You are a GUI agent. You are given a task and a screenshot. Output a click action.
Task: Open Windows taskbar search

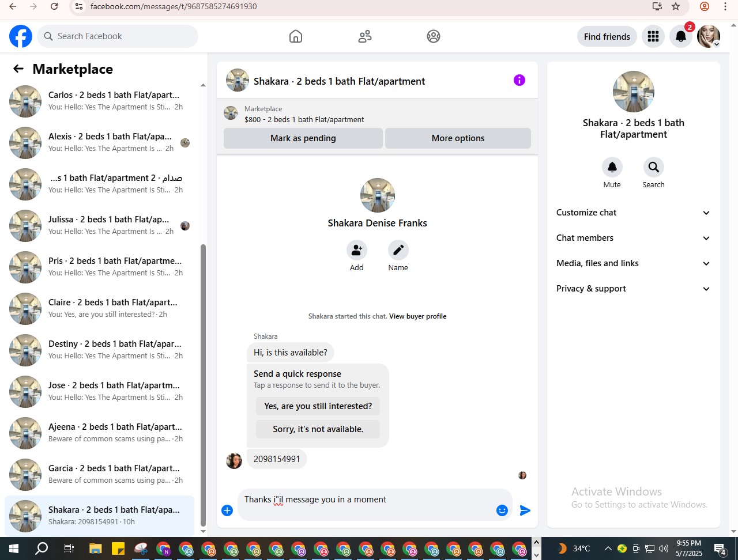[42, 548]
